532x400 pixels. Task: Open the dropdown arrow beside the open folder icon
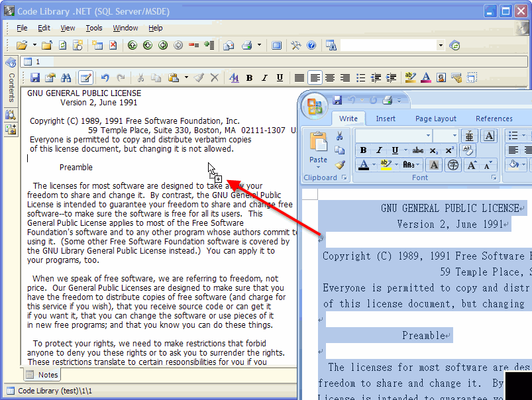34,45
